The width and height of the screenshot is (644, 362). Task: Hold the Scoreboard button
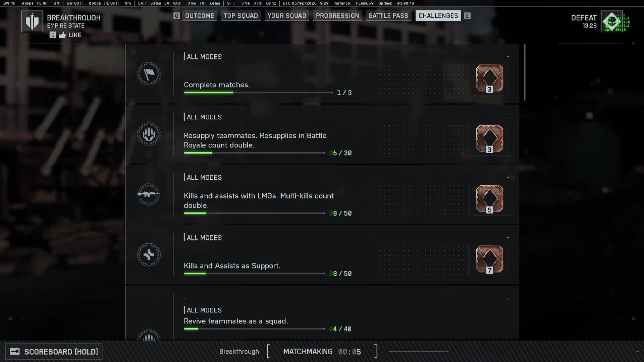pos(54,352)
